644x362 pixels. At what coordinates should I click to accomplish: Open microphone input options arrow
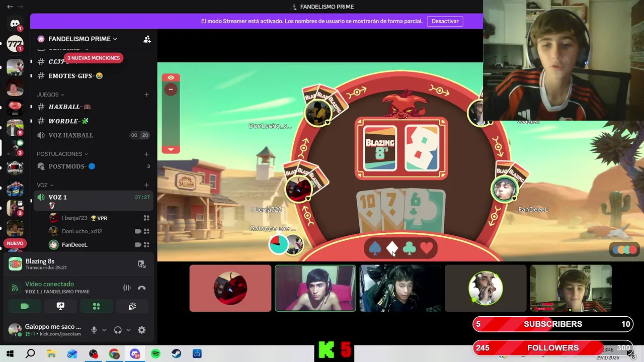(104, 330)
